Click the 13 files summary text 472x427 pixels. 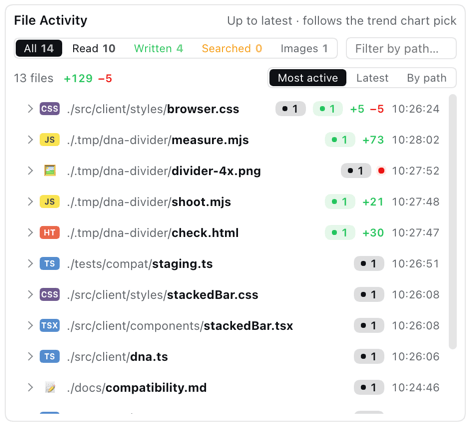(34, 78)
